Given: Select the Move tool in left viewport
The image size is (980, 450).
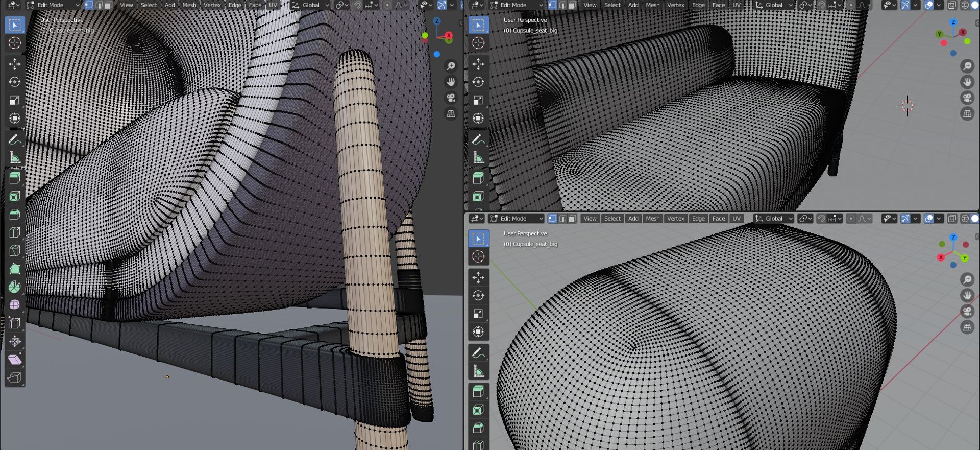Looking at the screenshot, I should coord(15,64).
